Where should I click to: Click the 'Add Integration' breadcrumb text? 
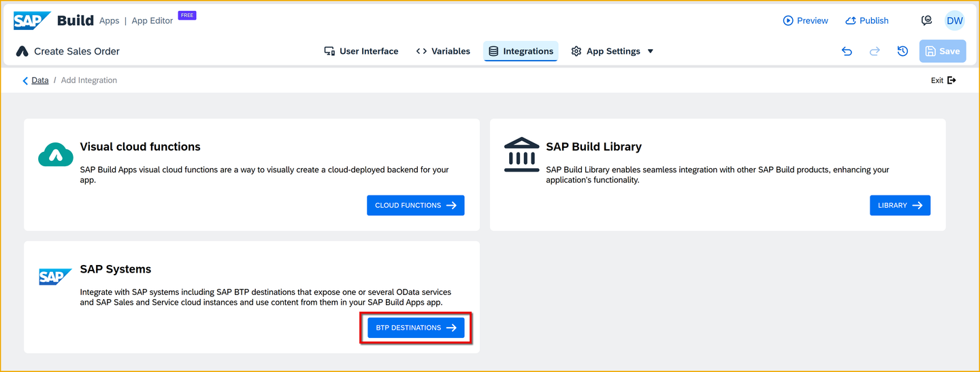89,80
